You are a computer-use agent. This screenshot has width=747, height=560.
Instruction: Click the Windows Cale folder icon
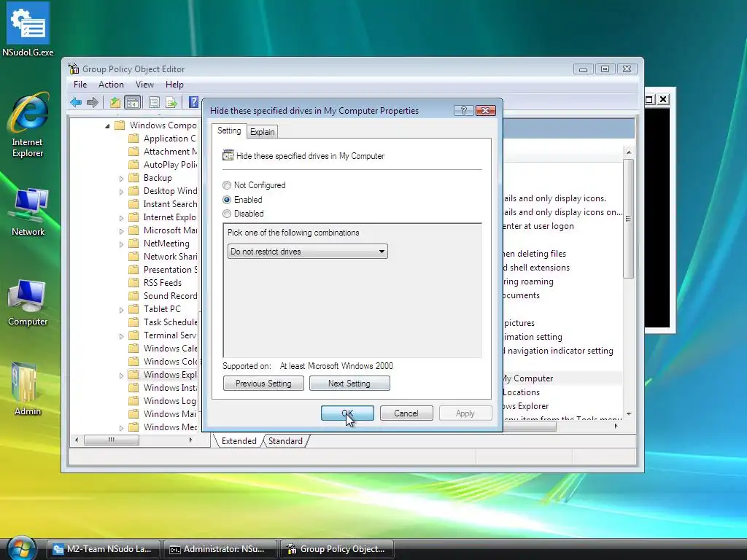pyautogui.click(x=134, y=348)
